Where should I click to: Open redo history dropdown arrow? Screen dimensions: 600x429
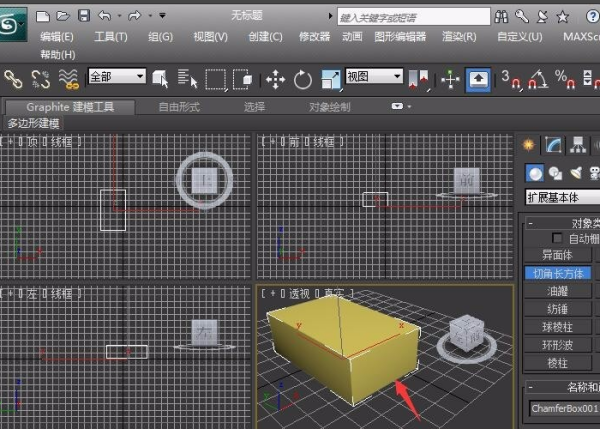[x=150, y=16]
